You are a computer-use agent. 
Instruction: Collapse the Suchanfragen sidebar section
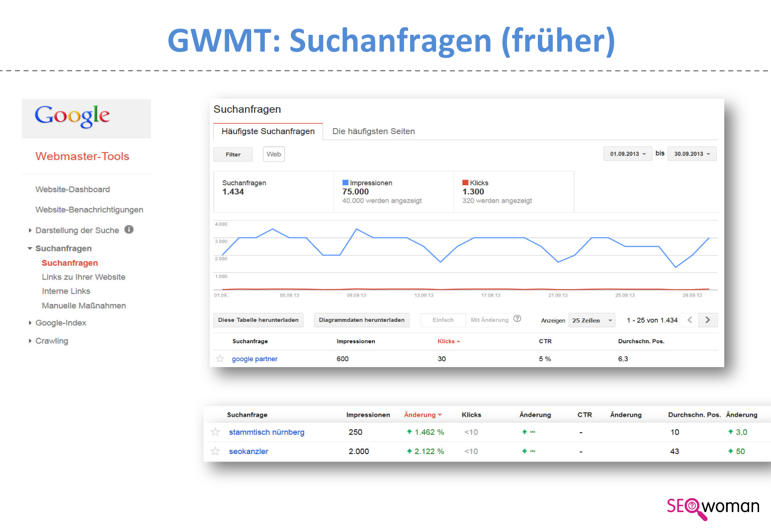(30, 248)
